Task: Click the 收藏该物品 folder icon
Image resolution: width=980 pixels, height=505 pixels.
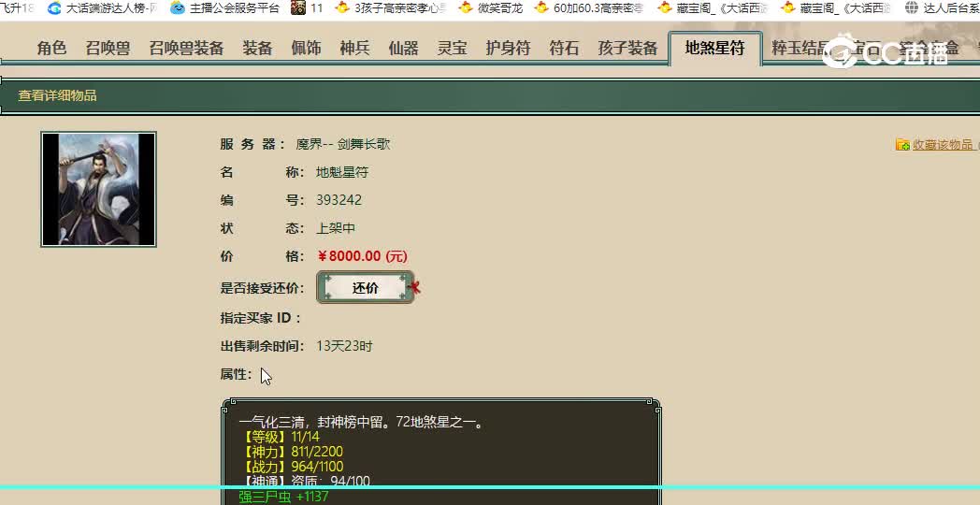Action: (x=902, y=144)
